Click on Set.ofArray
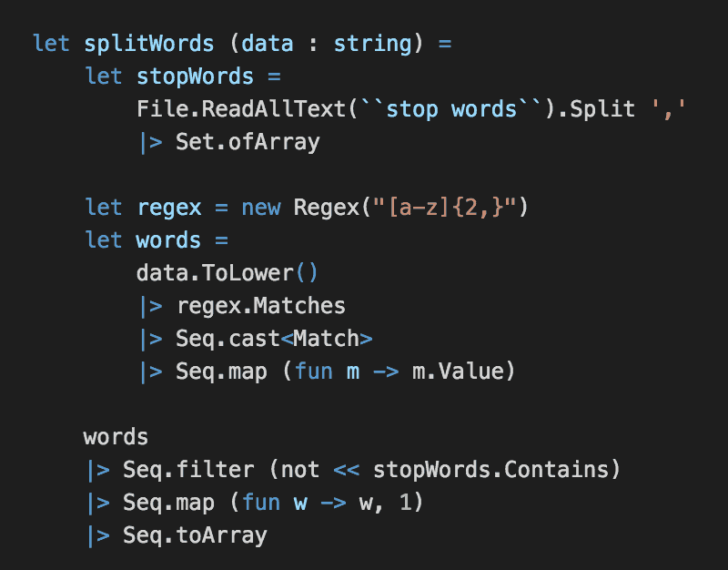 248,142
